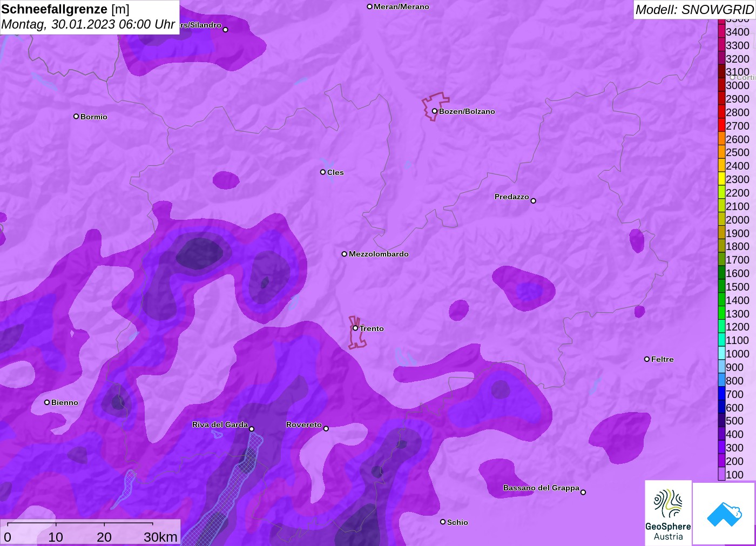Click the '20' scale bar label

tap(104, 537)
